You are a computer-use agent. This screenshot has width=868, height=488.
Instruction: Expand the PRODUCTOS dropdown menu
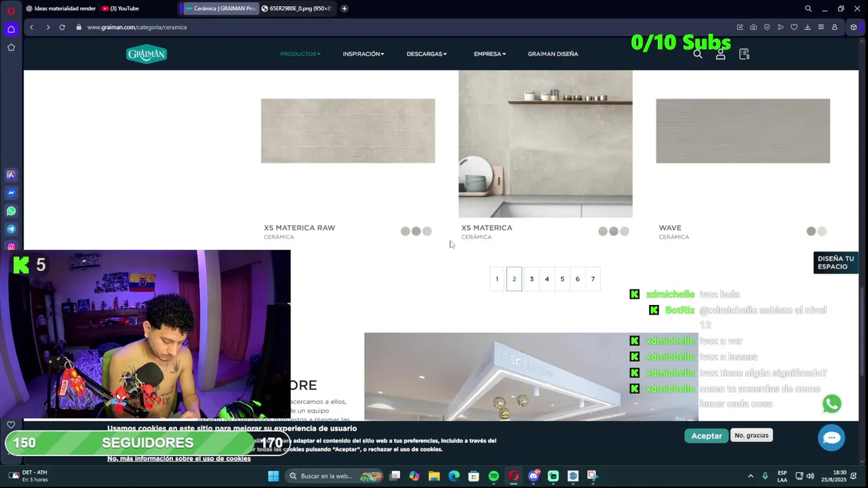click(300, 54)
